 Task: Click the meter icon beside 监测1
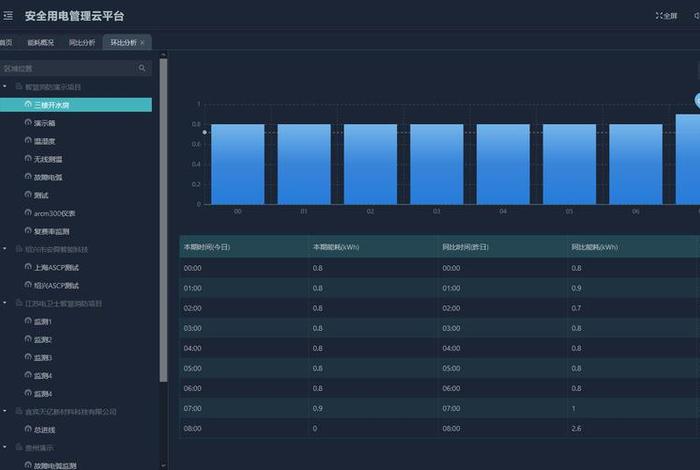point(28,321)
